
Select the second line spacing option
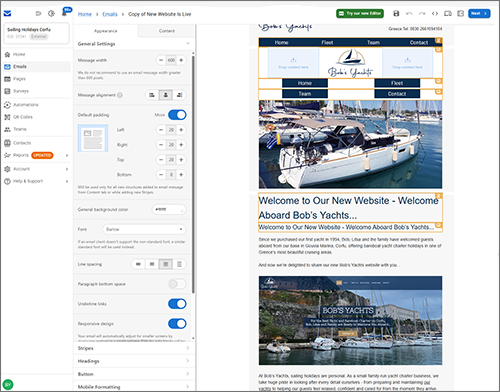click(152, 264)
